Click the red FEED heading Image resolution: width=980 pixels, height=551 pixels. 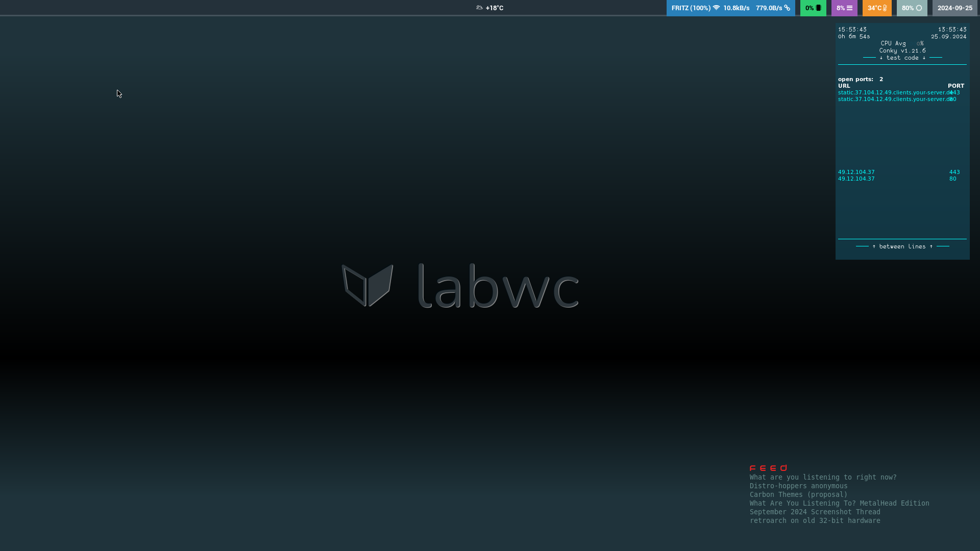[x=768, y=468]
